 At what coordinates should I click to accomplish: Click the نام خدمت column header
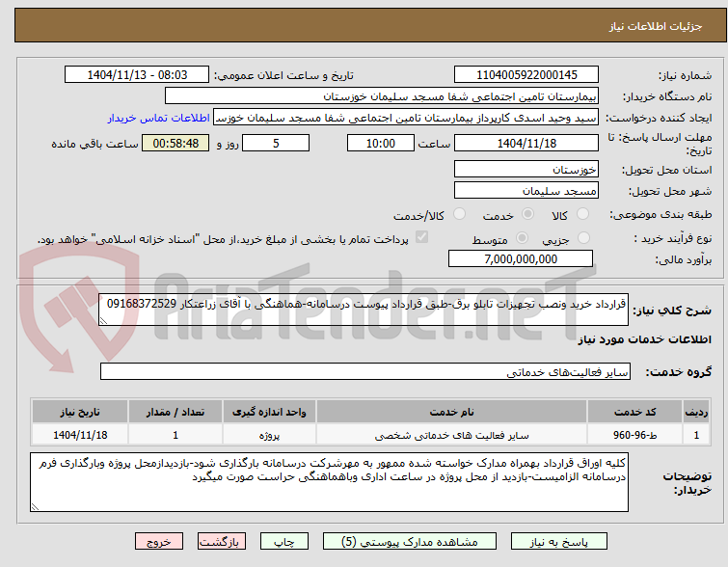(452, 412)
